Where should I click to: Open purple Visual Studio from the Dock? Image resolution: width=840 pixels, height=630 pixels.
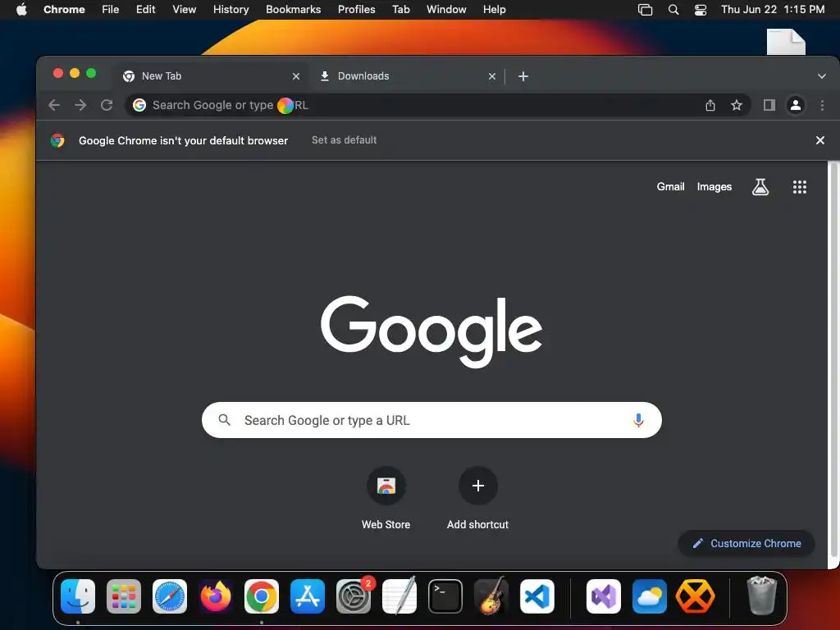point(604,596)
